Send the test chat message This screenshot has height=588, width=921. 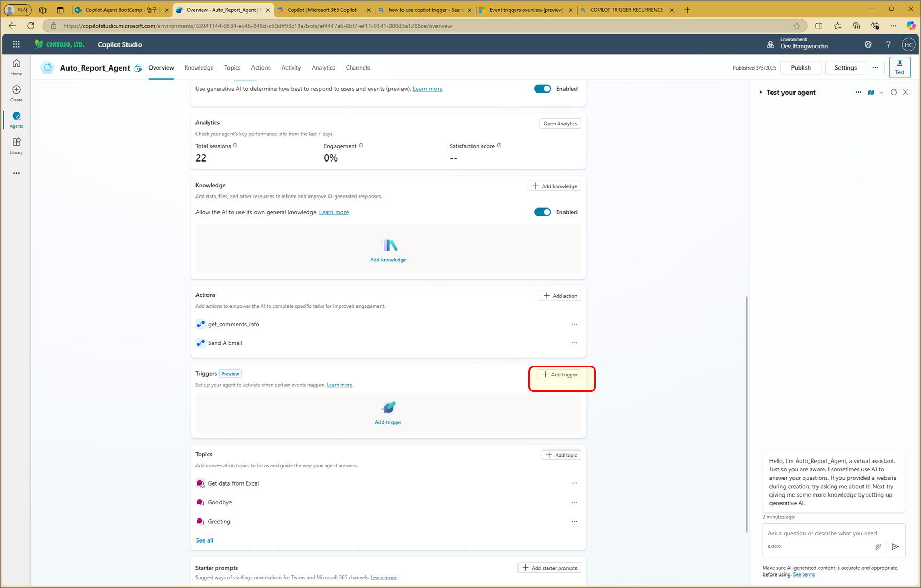(895, 546)
